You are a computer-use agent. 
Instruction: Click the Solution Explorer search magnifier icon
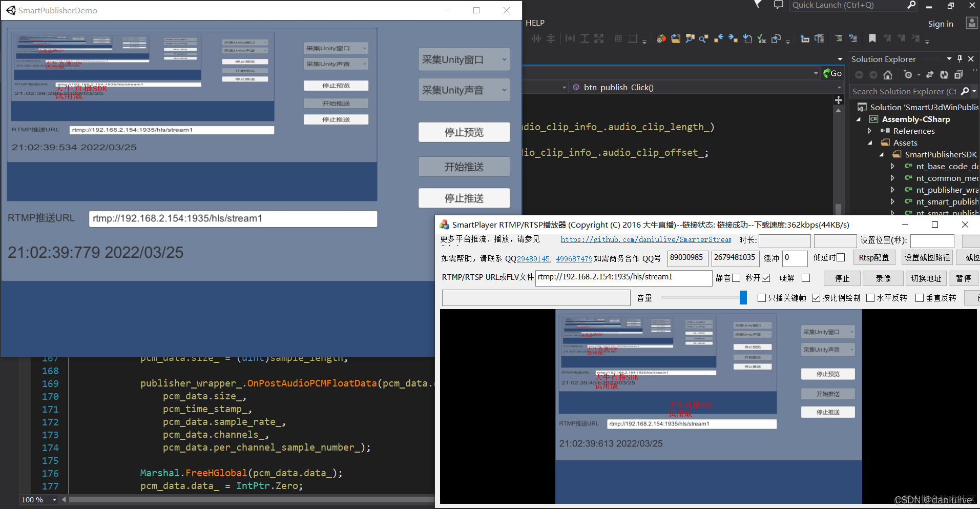tap(965, 91)
